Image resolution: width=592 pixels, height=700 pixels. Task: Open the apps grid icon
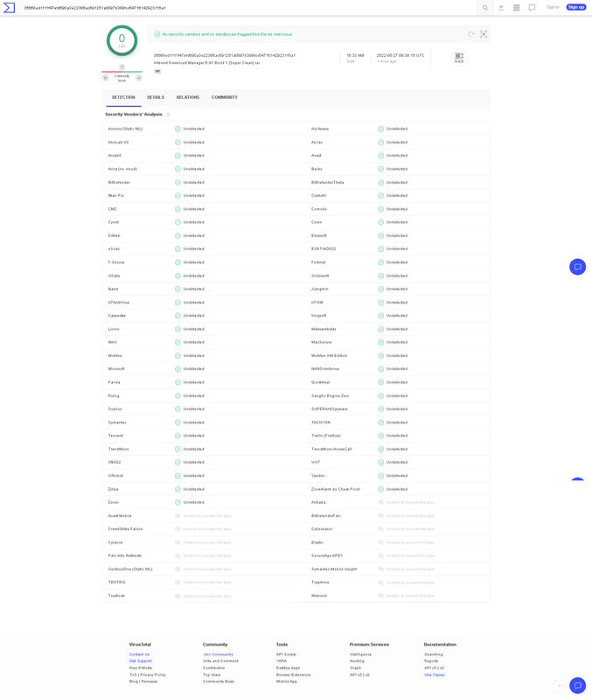point(516,8)
